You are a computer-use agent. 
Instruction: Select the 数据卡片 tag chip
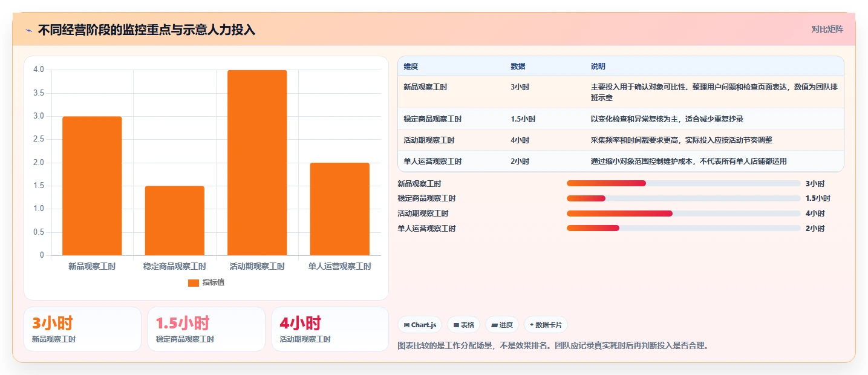click(x=546, y=325)
